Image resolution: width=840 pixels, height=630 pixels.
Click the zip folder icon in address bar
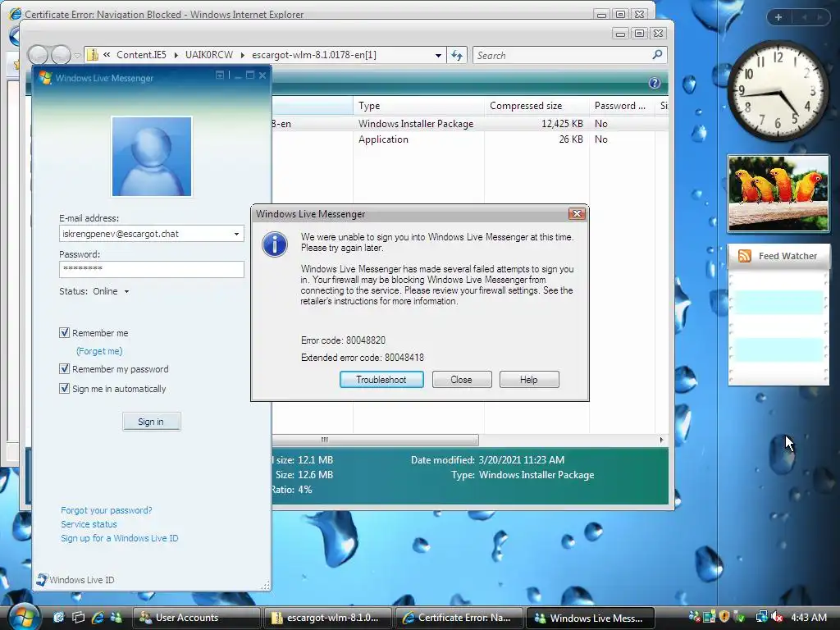(x=93, y=55)
